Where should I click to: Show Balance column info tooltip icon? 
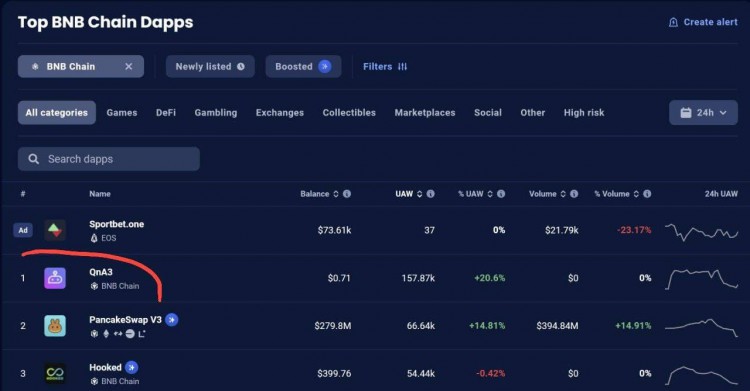pyautogui.click(x=347, y=194)
